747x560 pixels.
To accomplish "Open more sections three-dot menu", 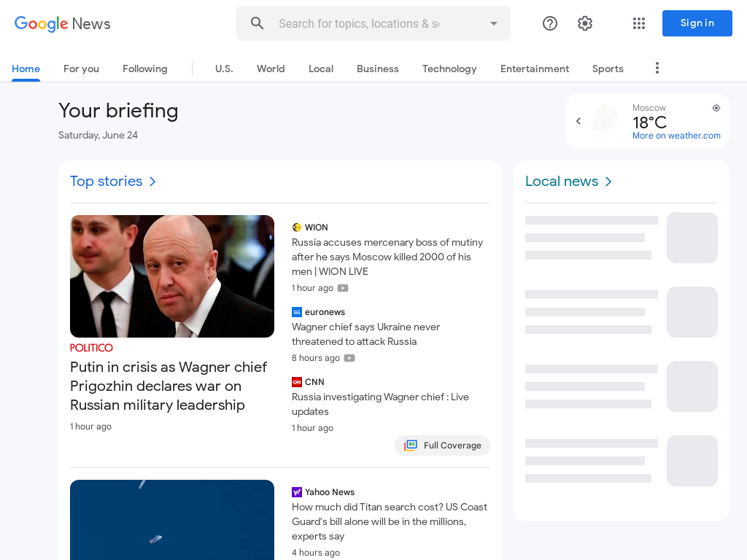I will (x=657, y=68).
